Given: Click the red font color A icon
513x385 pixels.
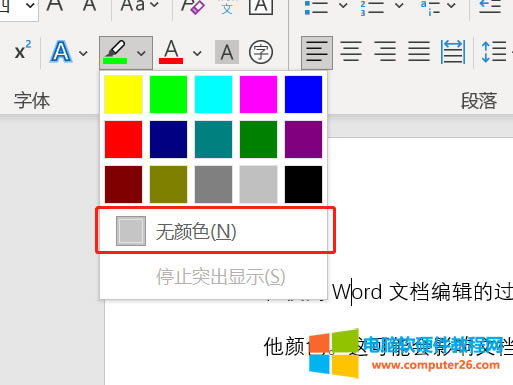Looking at the screenshot, I should (x=171, y=52).
